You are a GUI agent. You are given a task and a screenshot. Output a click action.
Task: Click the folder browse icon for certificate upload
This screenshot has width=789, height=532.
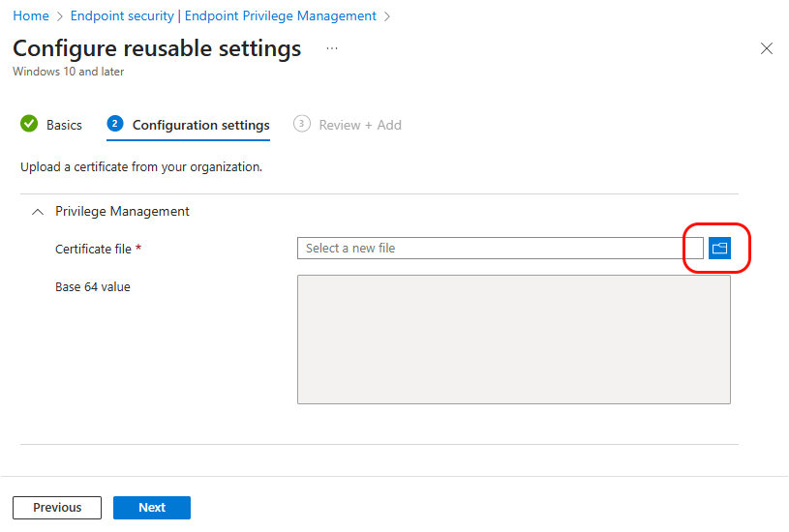pos(719,249)
